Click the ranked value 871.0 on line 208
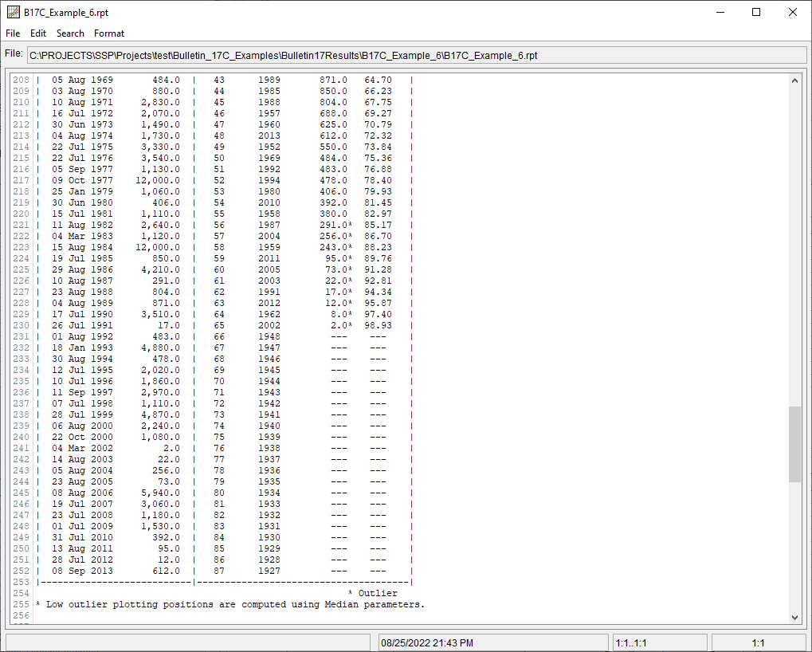 coord(333,80)
